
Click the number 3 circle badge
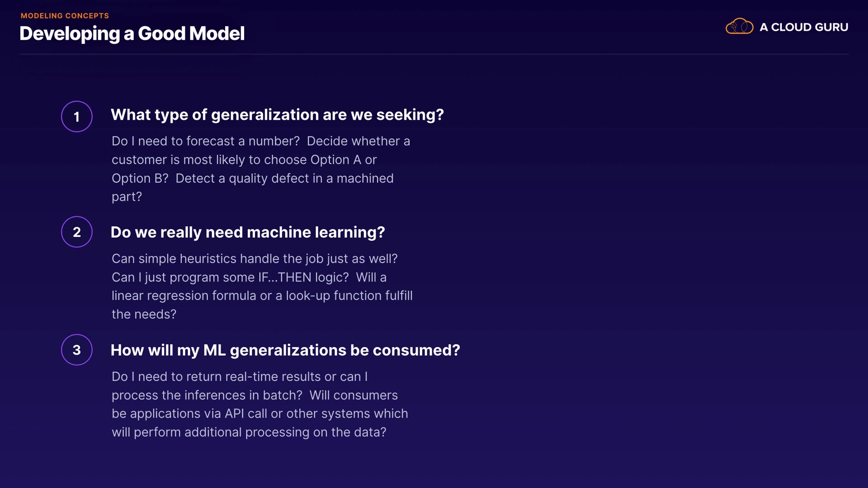click(77, 350)
